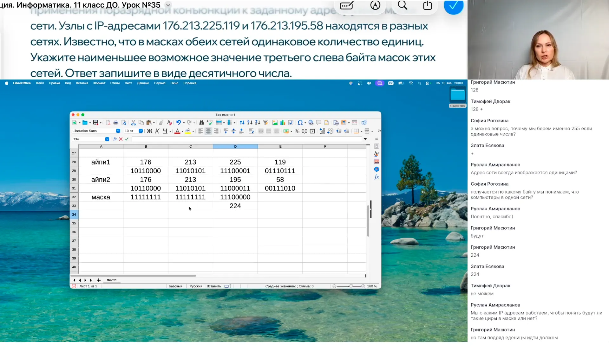Click the AutoFilter funnel icon
Image resolution: width=609 pixels, height=364 pixels.
click(x=265, y=123)
